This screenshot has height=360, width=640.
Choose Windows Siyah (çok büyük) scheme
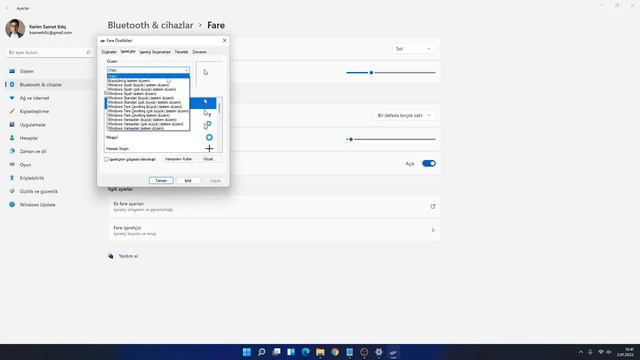click(148, 89)
